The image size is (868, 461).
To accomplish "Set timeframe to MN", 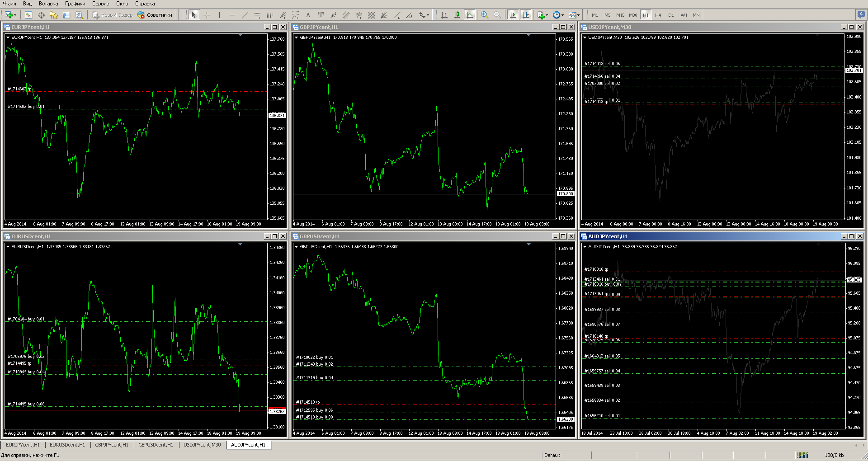I will (696, 15).
